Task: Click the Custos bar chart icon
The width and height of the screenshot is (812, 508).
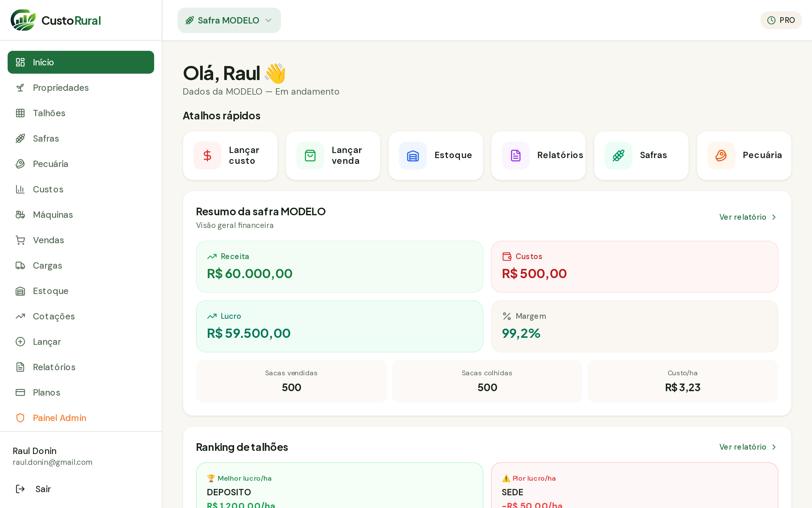Action: (x=20, y=189)
